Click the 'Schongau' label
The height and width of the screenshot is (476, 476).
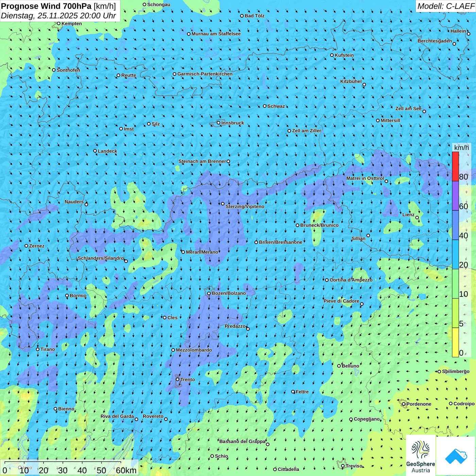pyautogui.click(x=159, y=4)
